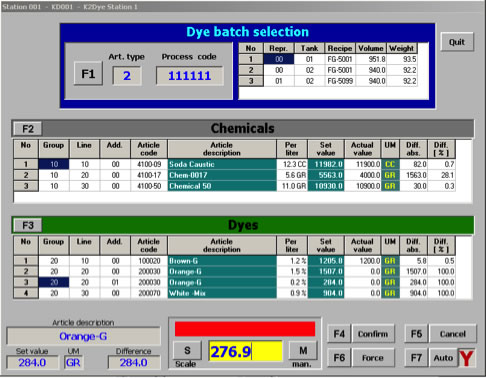The image size is (486, 378).
Task: Click chemicals set value 11982.0
Action: point(326,164)
